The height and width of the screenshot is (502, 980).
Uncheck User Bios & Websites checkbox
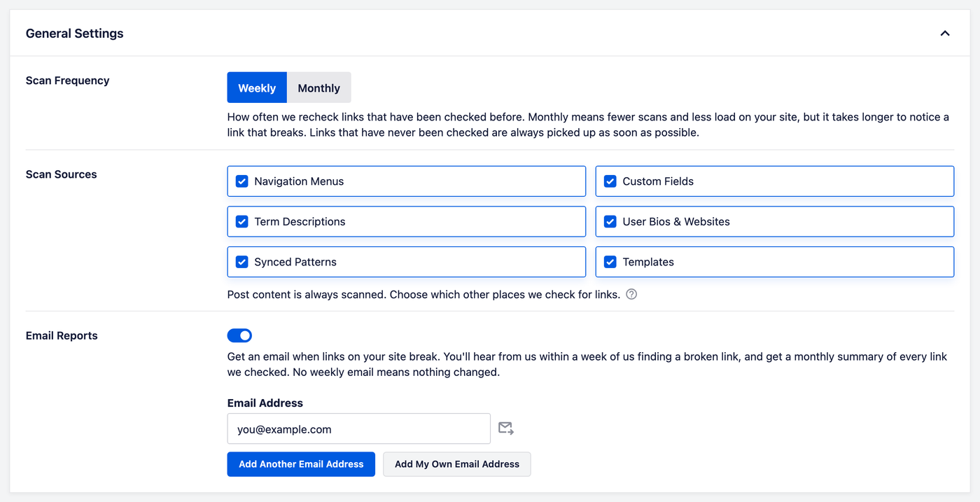pyautogui.click(x=610, y=221)
